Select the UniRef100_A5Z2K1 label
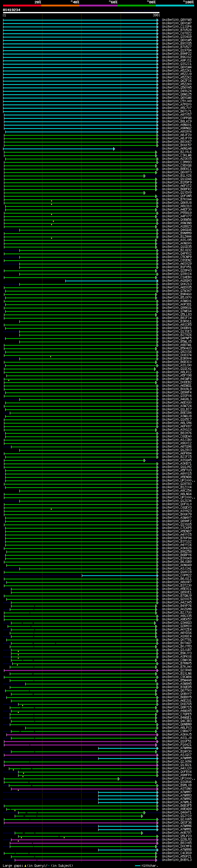 pyautogui.click(x=177, y=71)
